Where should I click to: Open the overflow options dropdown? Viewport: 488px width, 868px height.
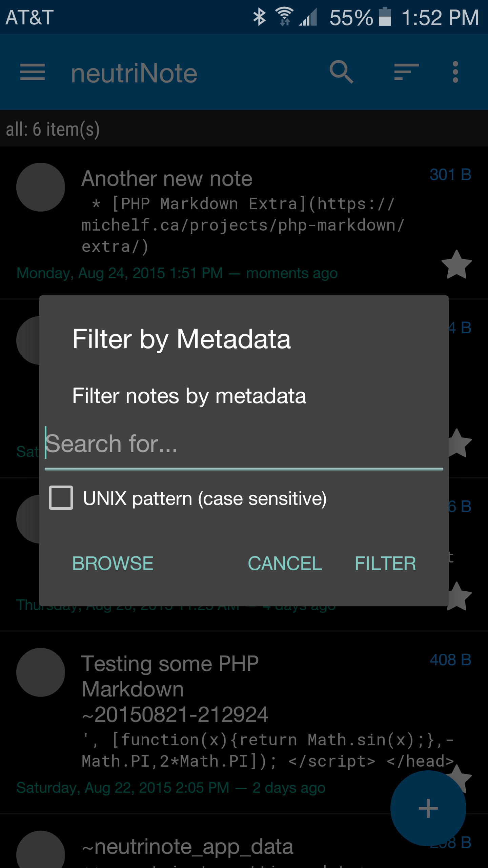pos(455,73)
